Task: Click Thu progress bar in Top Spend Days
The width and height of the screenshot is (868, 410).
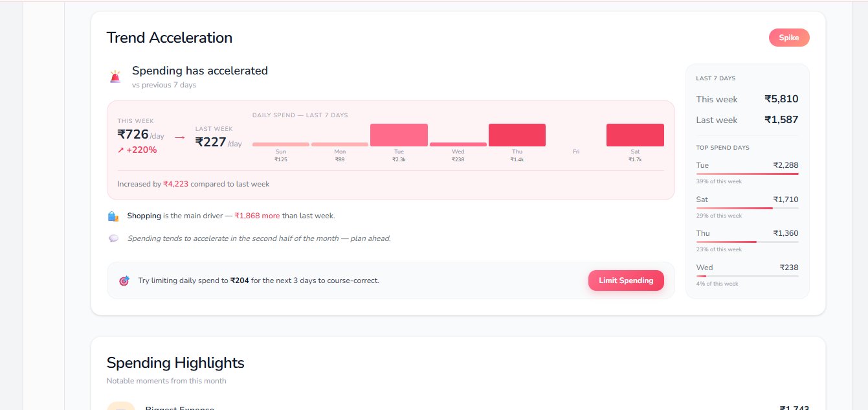Action: click(x=747, y=242)
